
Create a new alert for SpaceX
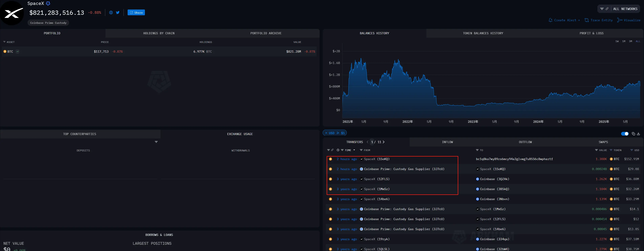tap(564, 20)
